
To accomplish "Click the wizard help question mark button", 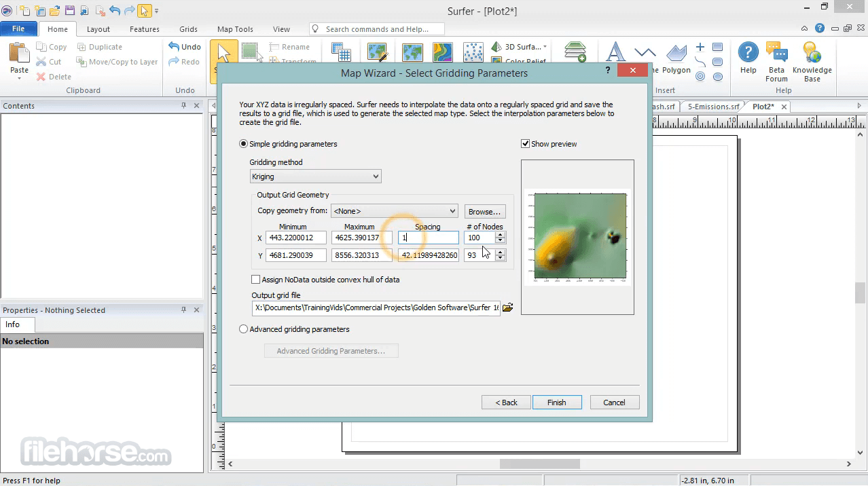I will point(608,71).
